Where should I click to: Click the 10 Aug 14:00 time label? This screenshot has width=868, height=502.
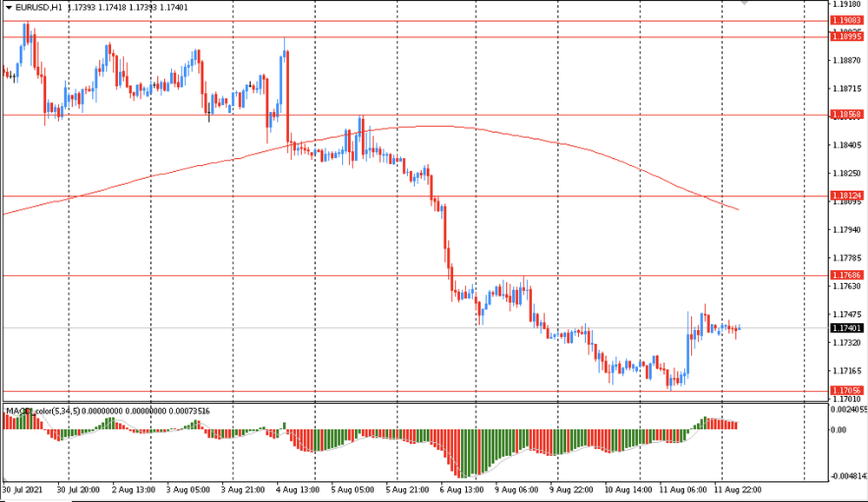(x=628, y=490)
